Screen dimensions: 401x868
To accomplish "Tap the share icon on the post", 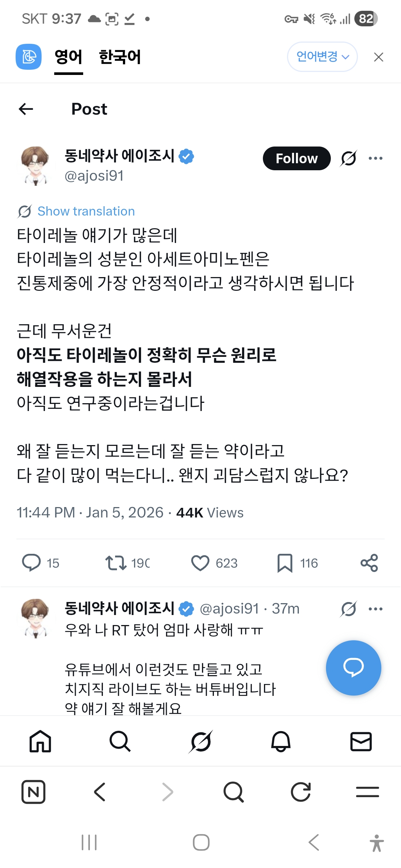I will (369, 563).
